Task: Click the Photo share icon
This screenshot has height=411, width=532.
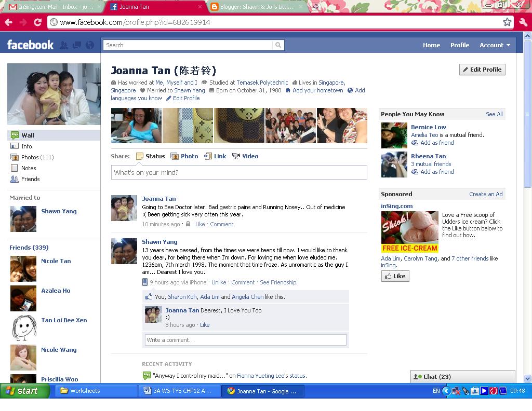Action: tap(175, 156)
